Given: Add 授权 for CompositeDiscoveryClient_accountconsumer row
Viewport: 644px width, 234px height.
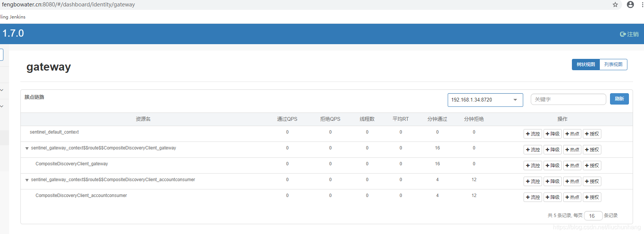Looking at the screenshot, I should click(x=592, y=197).
